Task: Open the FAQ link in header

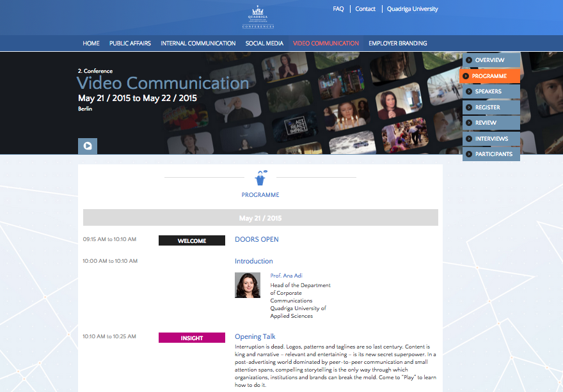Action: (x=338, y=9)
